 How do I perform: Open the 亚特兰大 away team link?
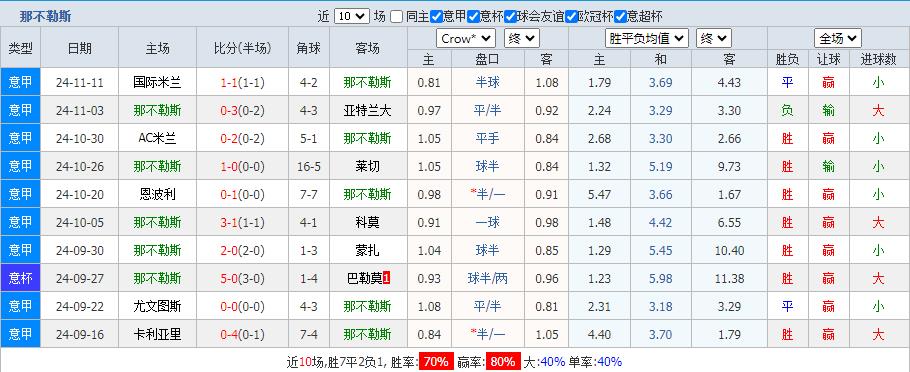[x=367, y=110]
